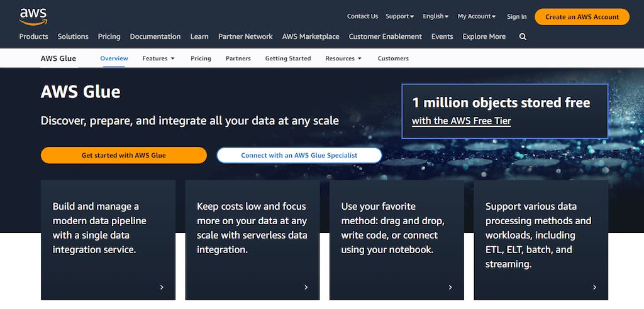Open the Solutions menu
This screenshot has width=644, height=309.
click(x=73, y=36)
